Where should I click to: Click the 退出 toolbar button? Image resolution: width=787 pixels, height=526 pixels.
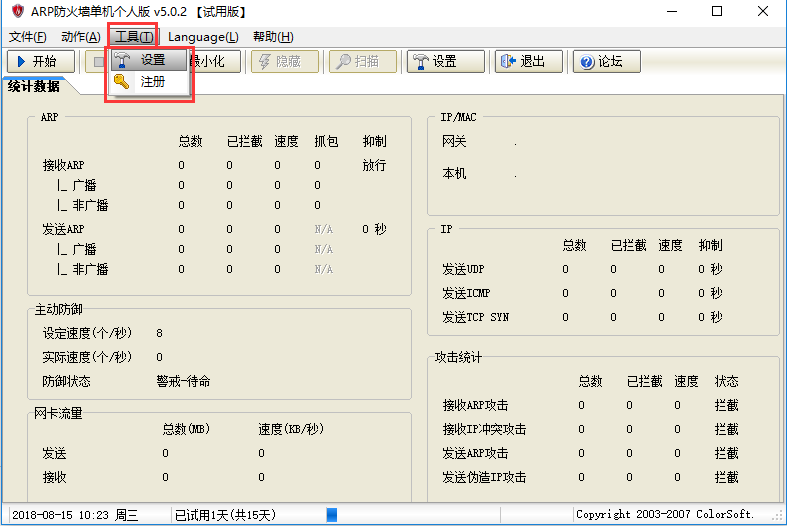[529, 61]
